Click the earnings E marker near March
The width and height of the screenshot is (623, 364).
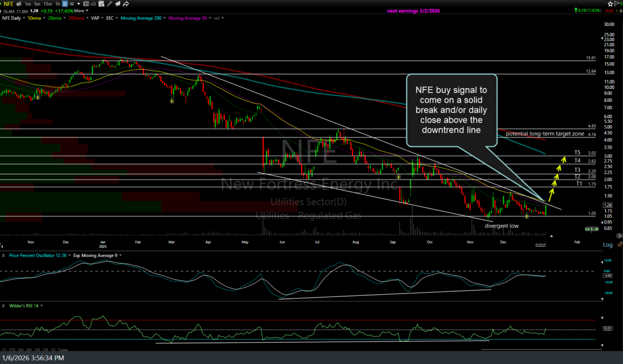pyautogui.click(x=172, y=101)
